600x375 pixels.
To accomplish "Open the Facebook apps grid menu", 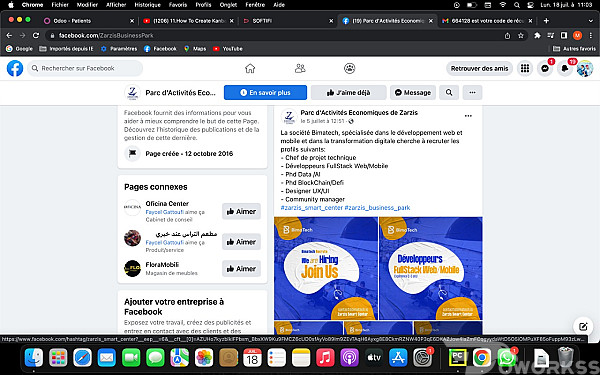I will (525, 68).
